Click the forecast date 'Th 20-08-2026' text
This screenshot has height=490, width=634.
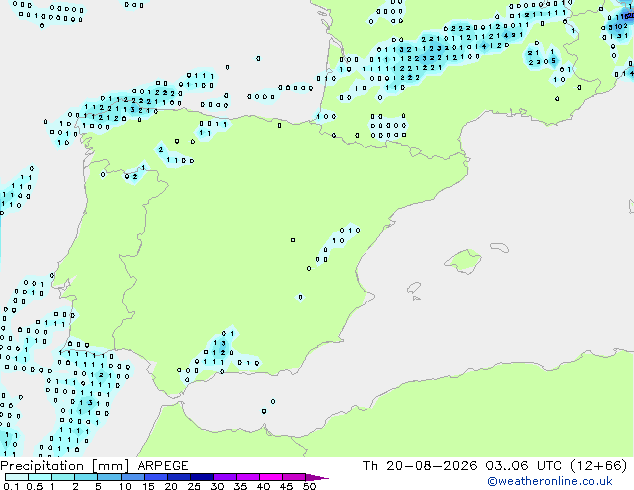pos(420,466)
